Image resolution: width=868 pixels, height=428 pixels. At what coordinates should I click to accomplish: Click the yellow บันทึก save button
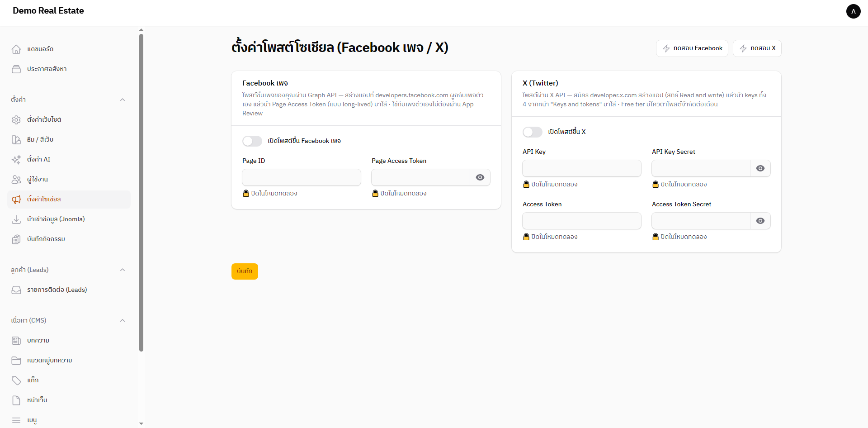tap(245, 271)
